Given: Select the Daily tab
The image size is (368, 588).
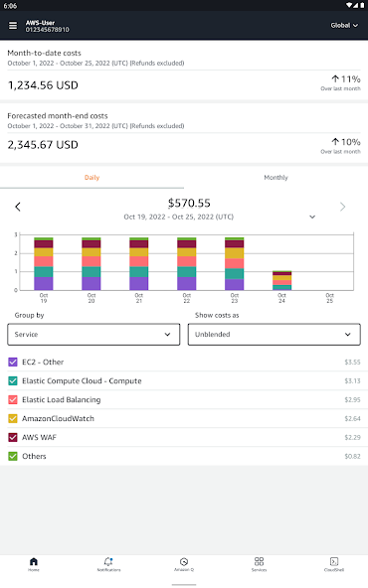Looking at the screenshot, I should click(x=92, y=178).
